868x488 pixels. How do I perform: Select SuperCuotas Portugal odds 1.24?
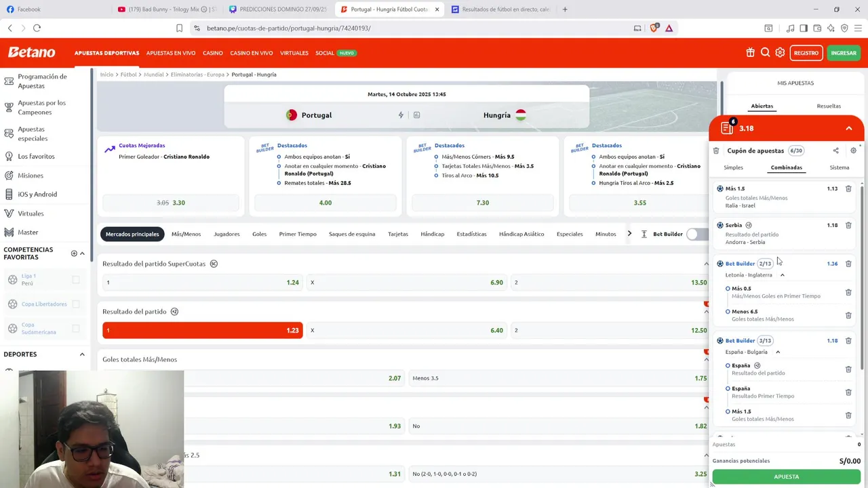[x=202, y=282]
